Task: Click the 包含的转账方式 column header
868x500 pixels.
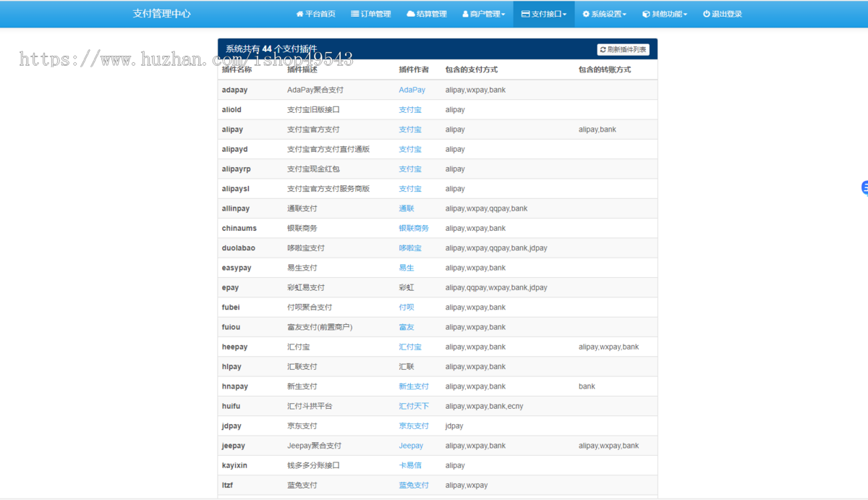Action: (x=605, y=70)
